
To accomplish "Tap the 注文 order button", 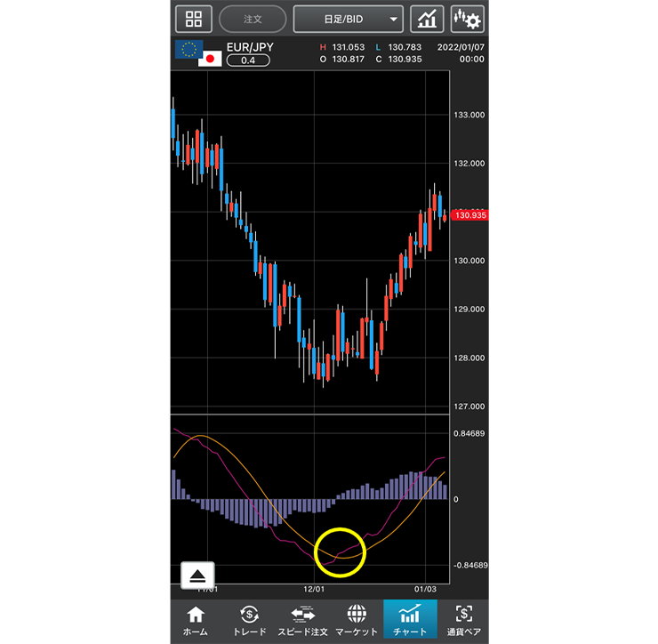I will [x=253, y=19].
